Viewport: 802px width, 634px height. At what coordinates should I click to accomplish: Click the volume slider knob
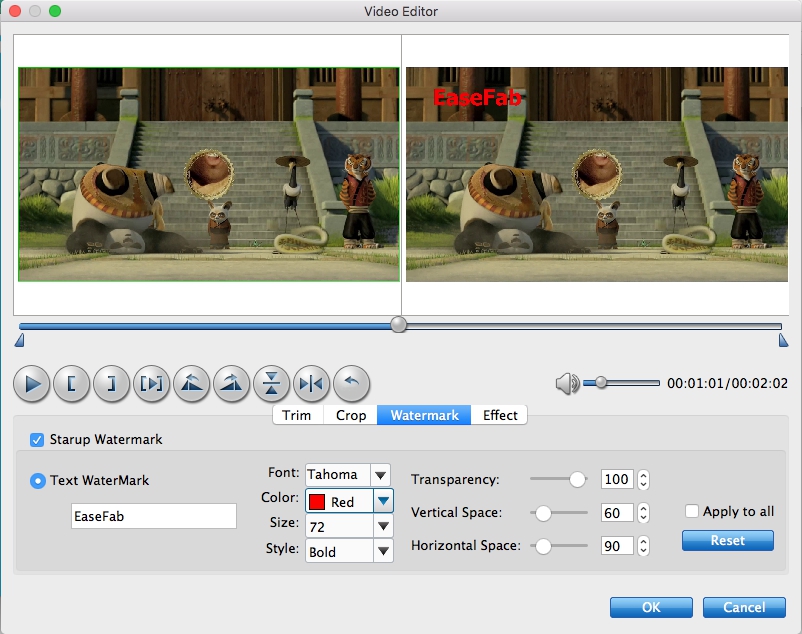pos(601,382)
